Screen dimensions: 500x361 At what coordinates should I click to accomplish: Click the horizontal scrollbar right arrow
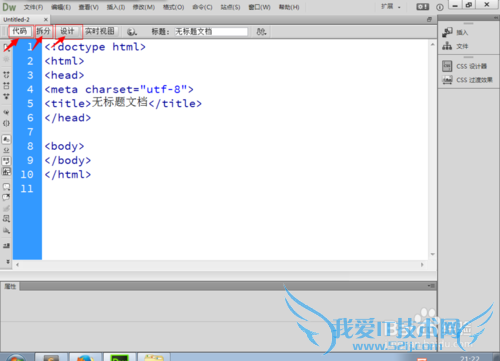pyautogui.click(x=422, y=265)
